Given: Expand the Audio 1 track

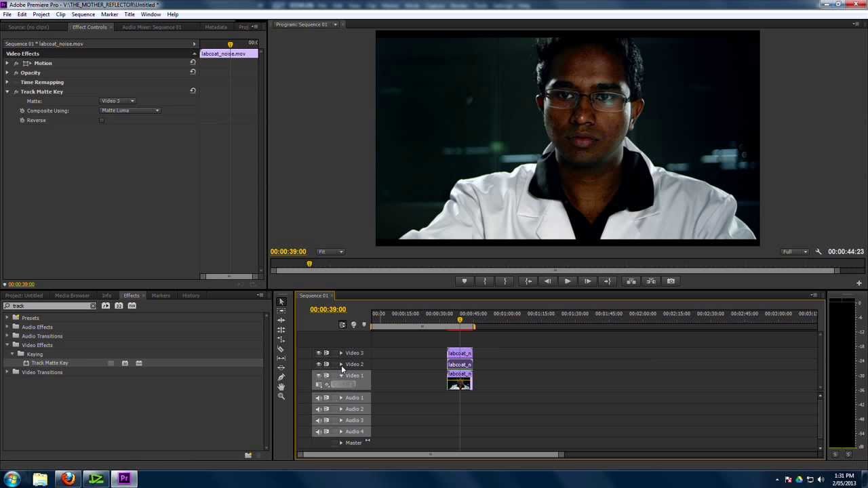Looking at the screenshot, I should pos(341,398).
